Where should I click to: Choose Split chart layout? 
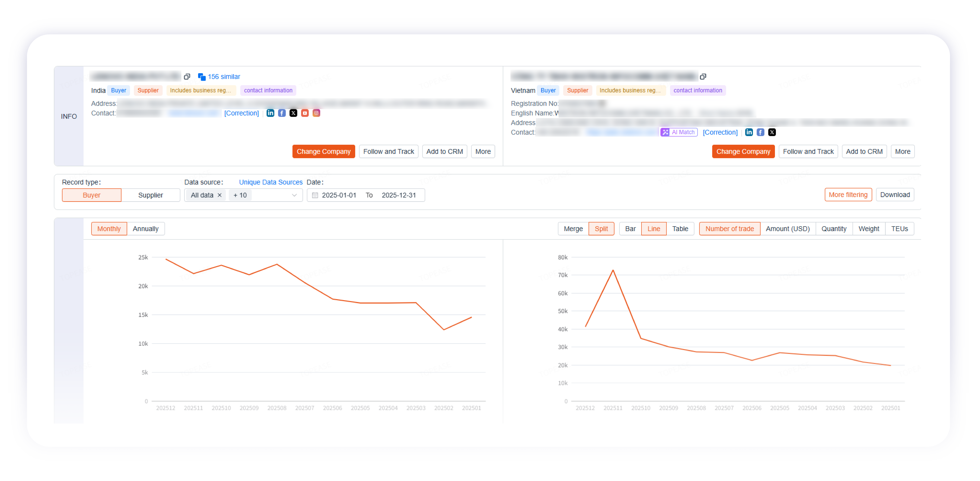pos(601,229)
